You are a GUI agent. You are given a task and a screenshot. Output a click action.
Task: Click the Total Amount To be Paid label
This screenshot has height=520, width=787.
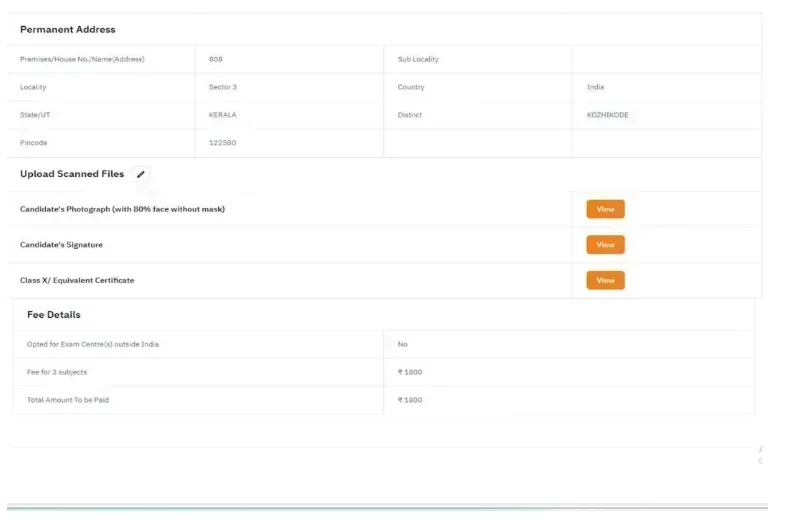coord(68,400)
